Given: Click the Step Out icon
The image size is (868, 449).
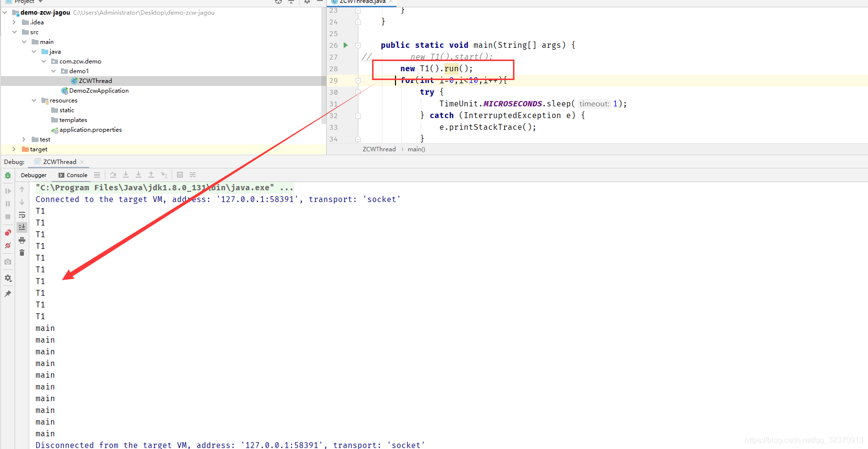Looking at the screenshot, I should tap(151, 175).
